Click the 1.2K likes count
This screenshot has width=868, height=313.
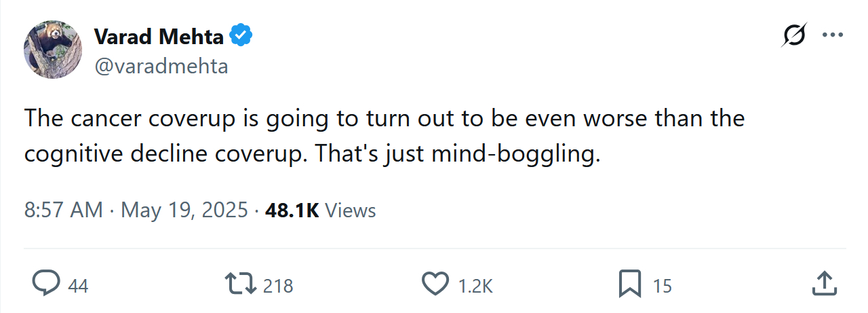tap(475, 286)
